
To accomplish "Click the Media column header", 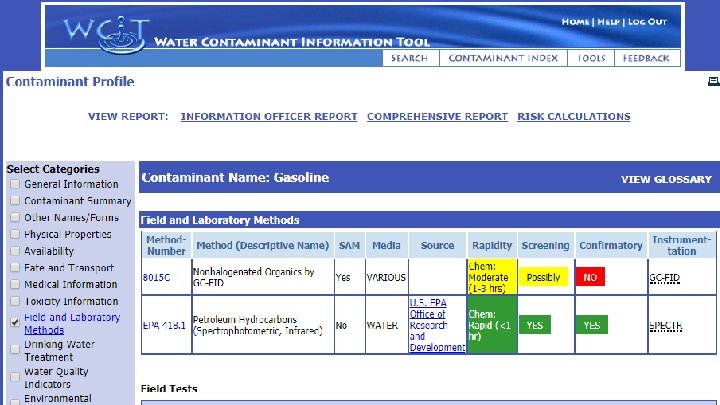I will [x=386, y=245].
